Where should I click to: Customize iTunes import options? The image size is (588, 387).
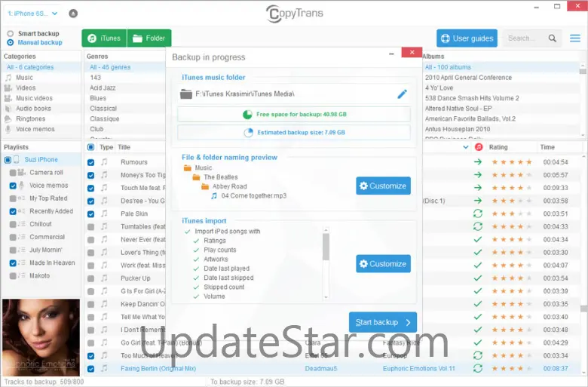383,264
